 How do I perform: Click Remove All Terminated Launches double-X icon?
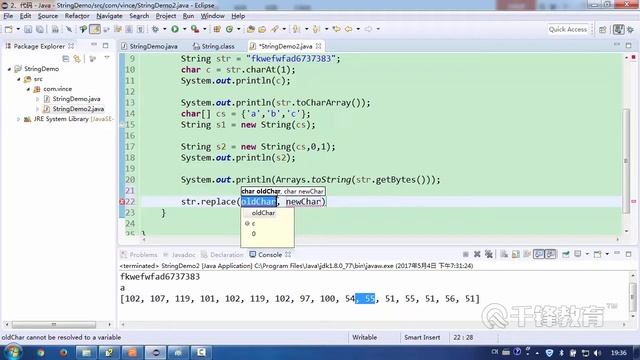pos(489,254)
